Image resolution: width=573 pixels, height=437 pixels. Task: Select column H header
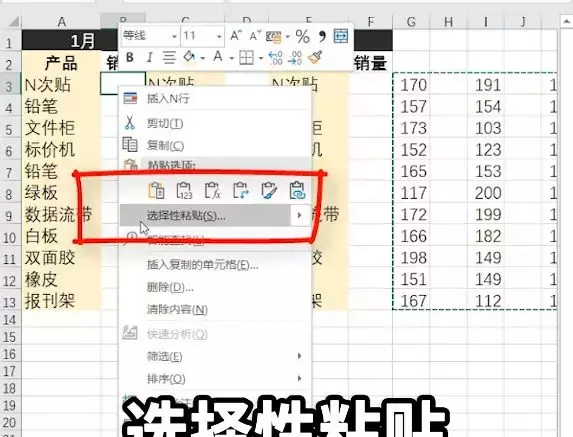[448, 22]
